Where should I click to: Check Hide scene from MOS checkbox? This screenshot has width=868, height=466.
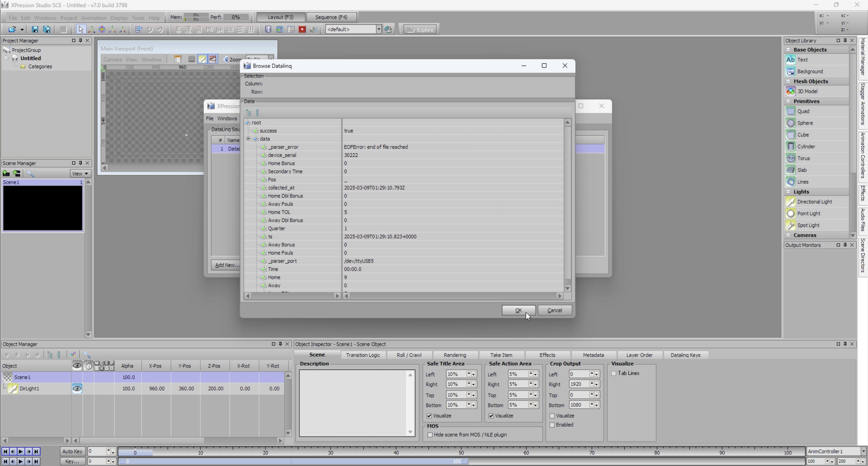click(x=430, y=435)
